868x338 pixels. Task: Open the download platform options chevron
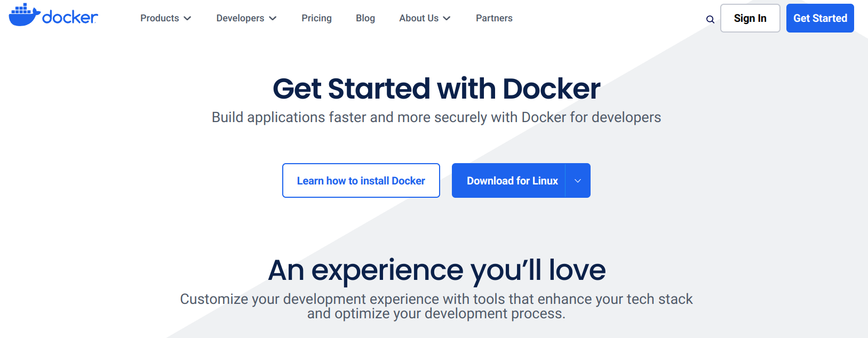pos(578,181)
